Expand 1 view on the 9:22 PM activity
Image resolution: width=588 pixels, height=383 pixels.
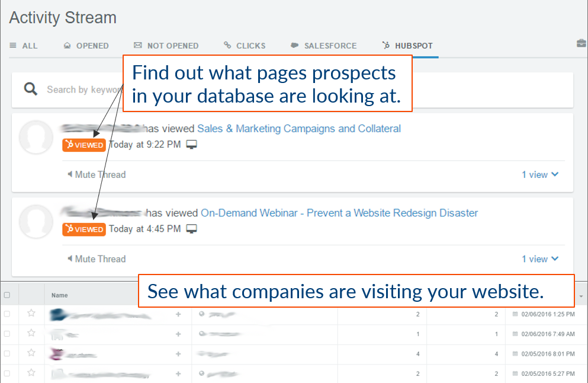(x=540, y=174)
